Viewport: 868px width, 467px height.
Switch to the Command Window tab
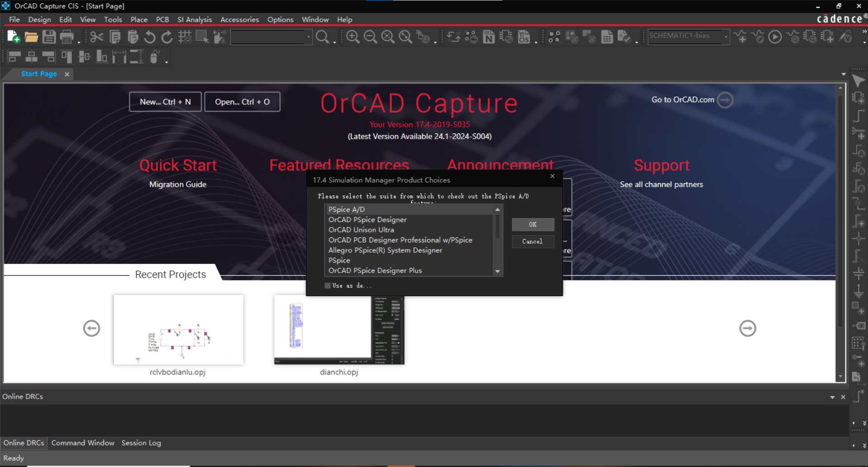(83, 443)
